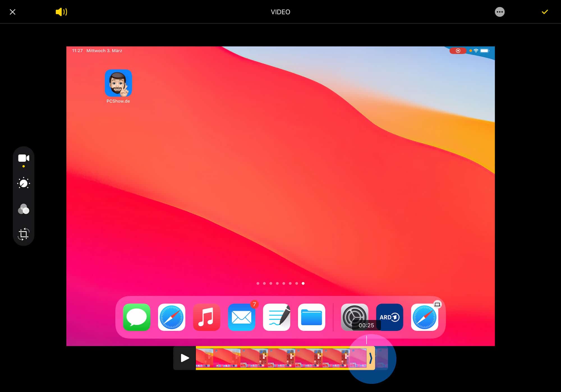
Task: Click the 00:25 timestamp label
Action: pos(366,325)
